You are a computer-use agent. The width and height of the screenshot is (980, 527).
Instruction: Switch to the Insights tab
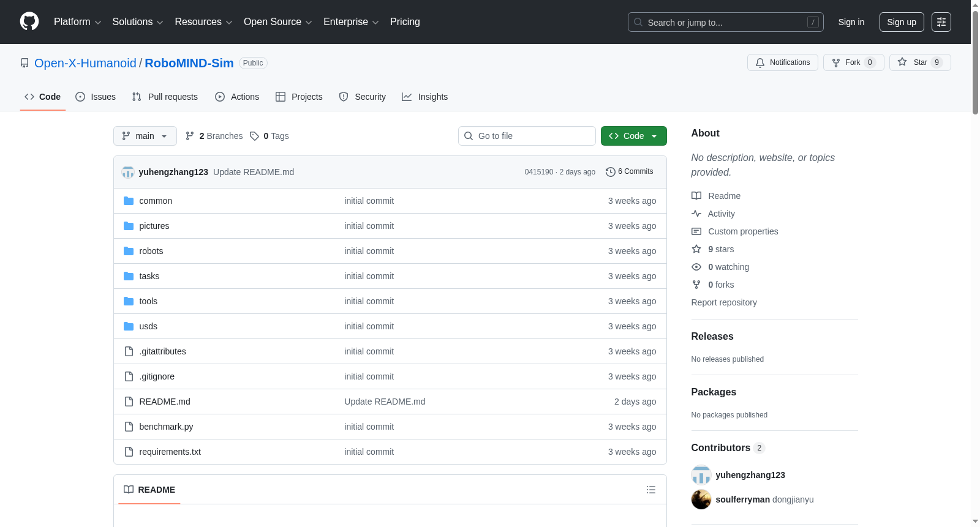coord(425,97)
